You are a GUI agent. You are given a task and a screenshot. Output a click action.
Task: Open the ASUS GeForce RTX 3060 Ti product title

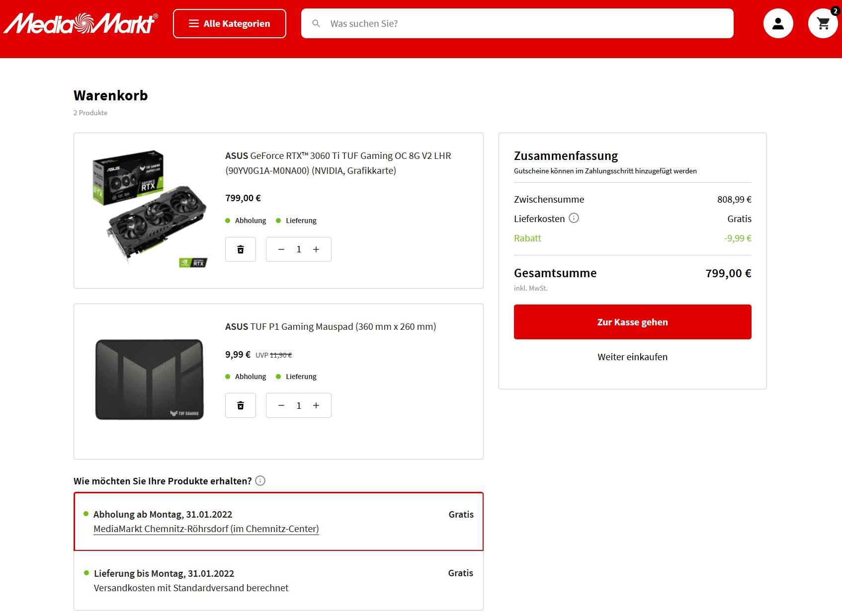click(x=338, y=163)
